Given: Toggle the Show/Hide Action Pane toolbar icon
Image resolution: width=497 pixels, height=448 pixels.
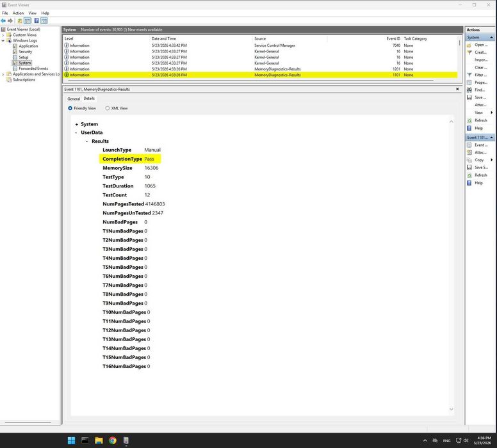Looking at the screenshot, I should point(44,20).
